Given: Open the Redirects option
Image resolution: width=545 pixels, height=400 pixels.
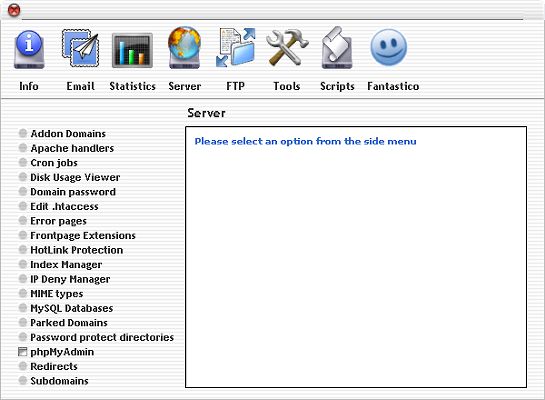Looking at the screenshot, I should click(x=54, y=367).
